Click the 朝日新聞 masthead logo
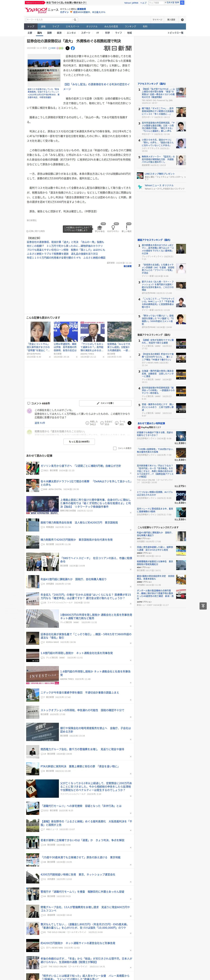This screenshot has height=980, width=210. click(118, 48)
